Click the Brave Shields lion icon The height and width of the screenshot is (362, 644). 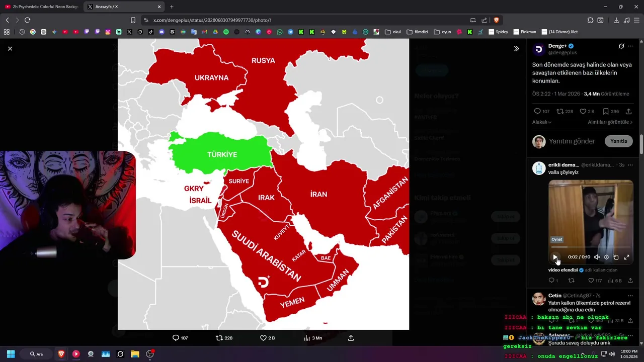pyautogui.click(x=496, y=20)
